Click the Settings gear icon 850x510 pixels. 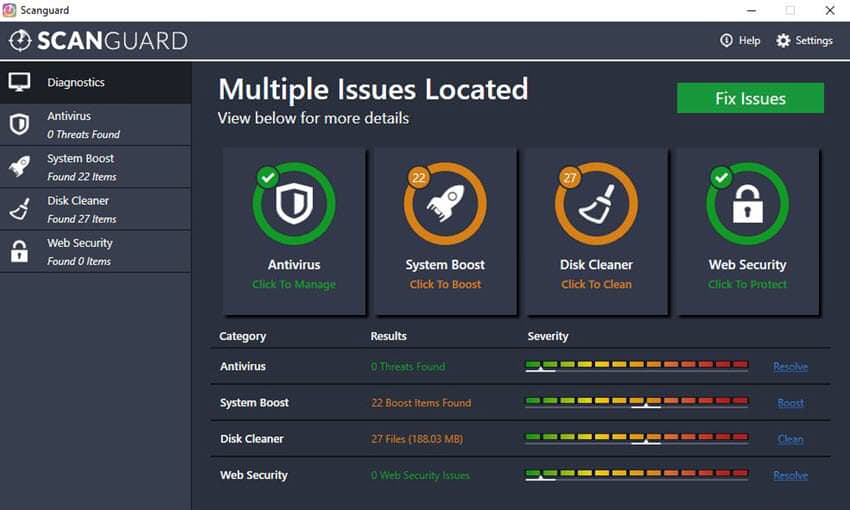point(783,41)
